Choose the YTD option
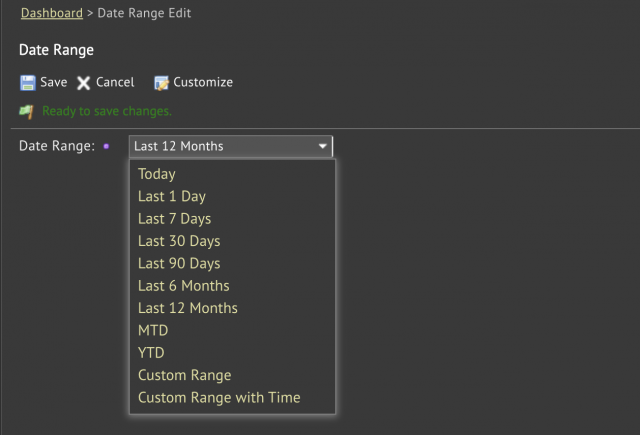640x435 pixels. pyautogui.click(x=151, y=353)
